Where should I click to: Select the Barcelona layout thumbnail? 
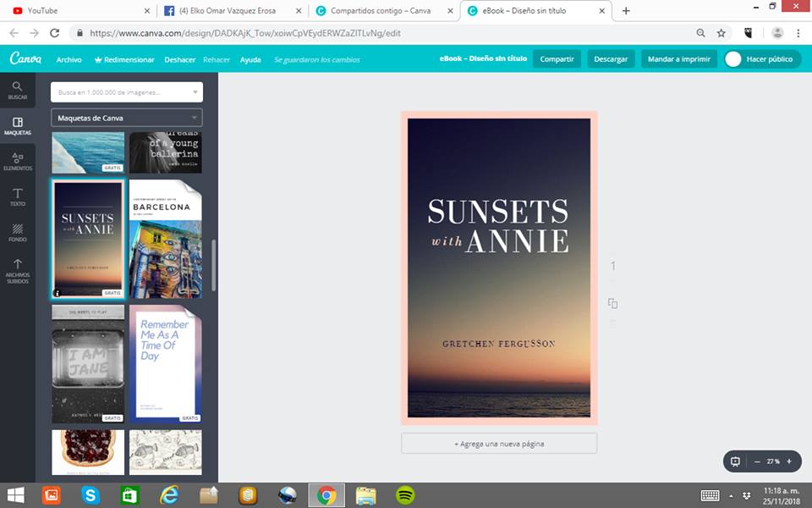tap(166, 239)
